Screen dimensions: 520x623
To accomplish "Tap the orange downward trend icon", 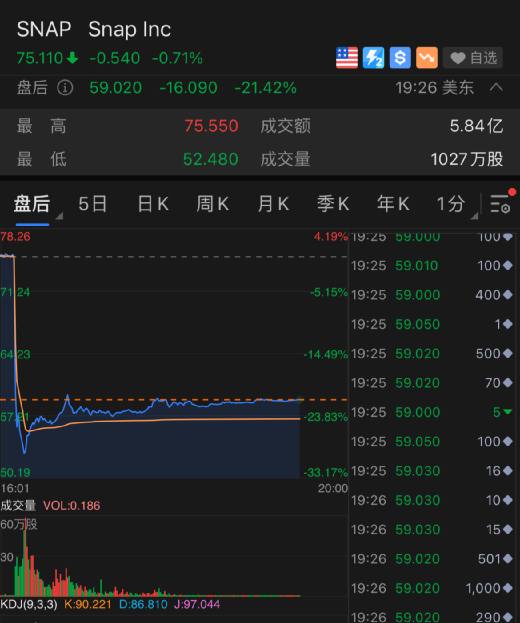I will point(427,58).
